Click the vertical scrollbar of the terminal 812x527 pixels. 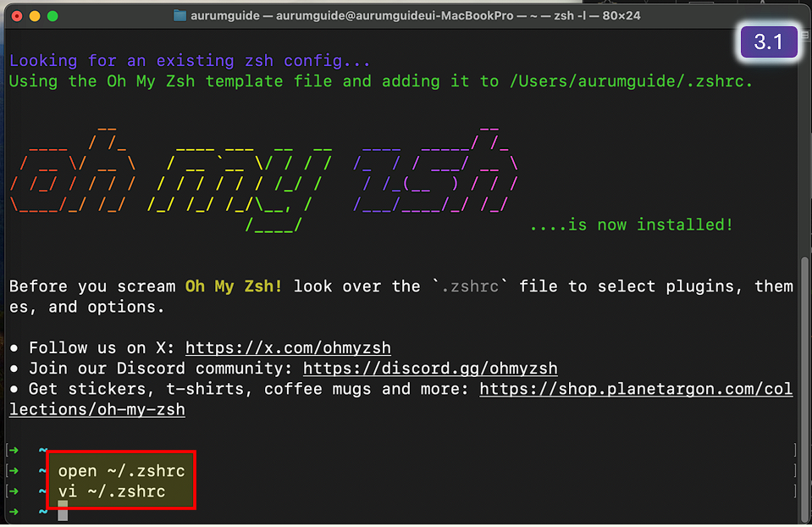pos(804,389)
